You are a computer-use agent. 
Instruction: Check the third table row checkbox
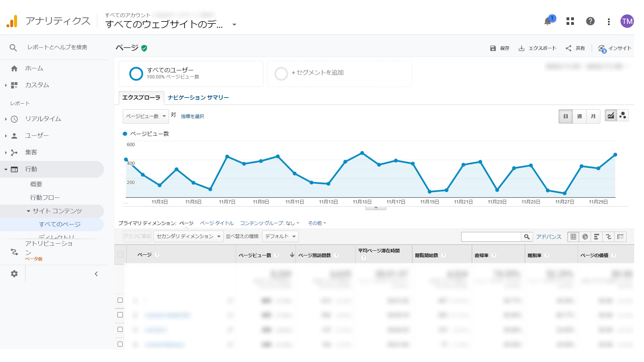pyautogui.click(x=120, y=329)
